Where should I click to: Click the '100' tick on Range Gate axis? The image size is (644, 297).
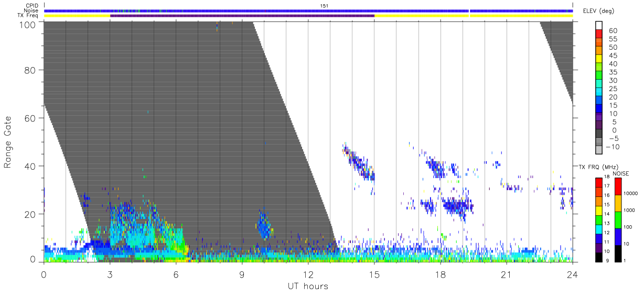[x=28, y=24]
